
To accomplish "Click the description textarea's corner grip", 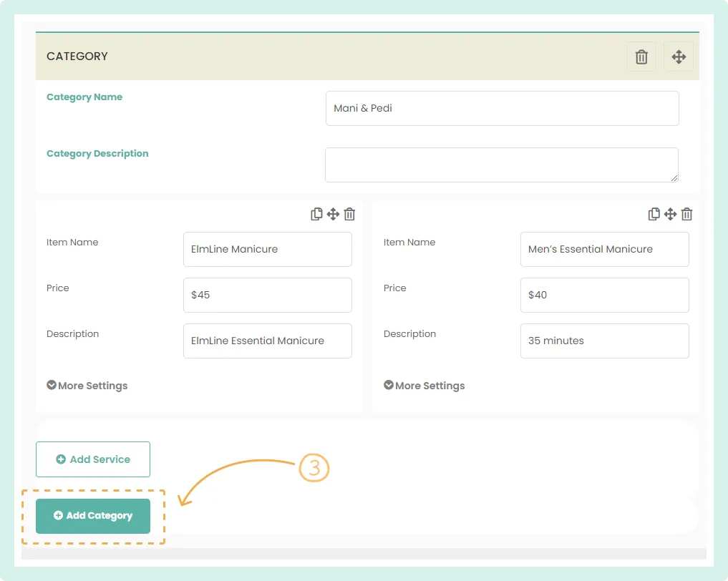I will 674,177.
